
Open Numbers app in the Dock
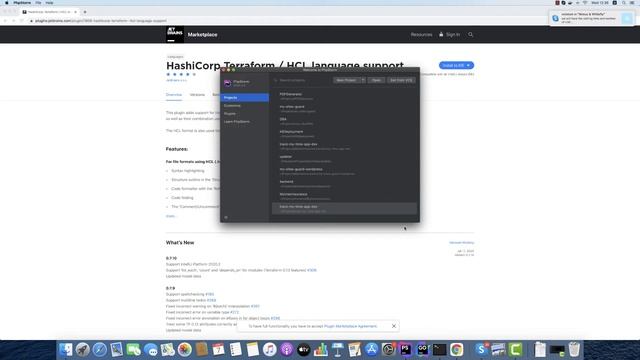click(320, 349)
